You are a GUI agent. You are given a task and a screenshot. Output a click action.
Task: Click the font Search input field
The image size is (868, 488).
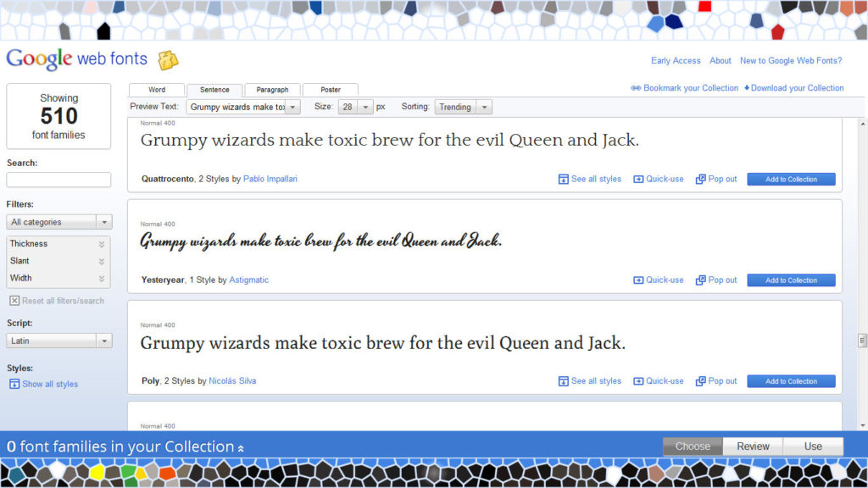pos(58,180)
